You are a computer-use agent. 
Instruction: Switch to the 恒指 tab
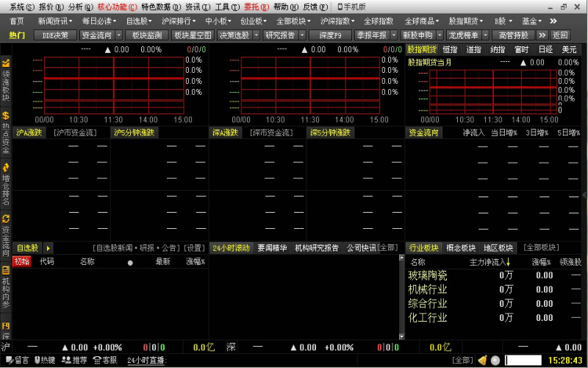tap(450, 49)
